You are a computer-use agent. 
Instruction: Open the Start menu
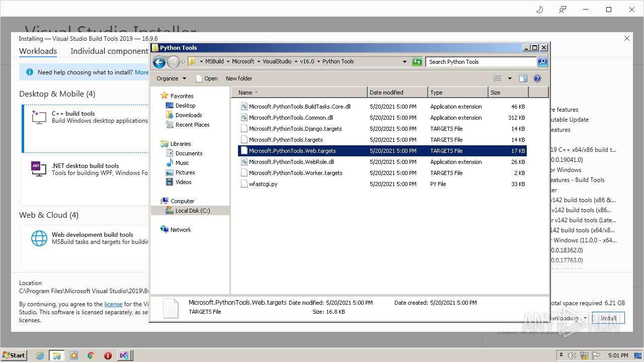pos(14,355)
